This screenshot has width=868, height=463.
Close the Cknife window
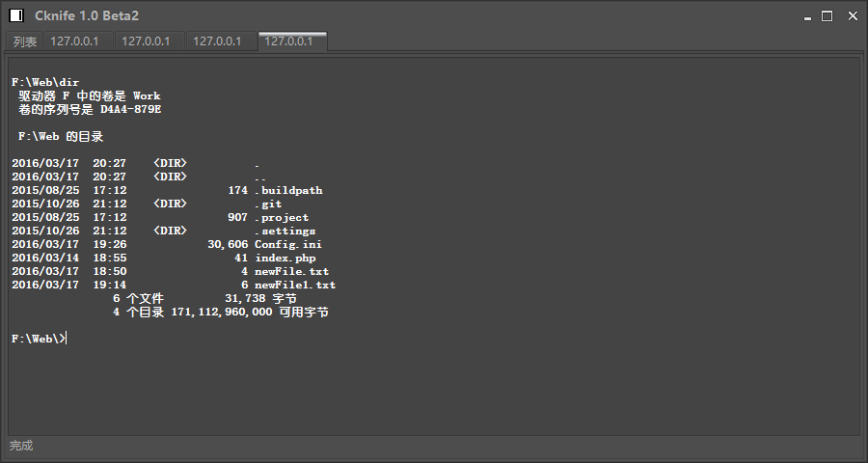pyautogui.click(x=852, y=16)
